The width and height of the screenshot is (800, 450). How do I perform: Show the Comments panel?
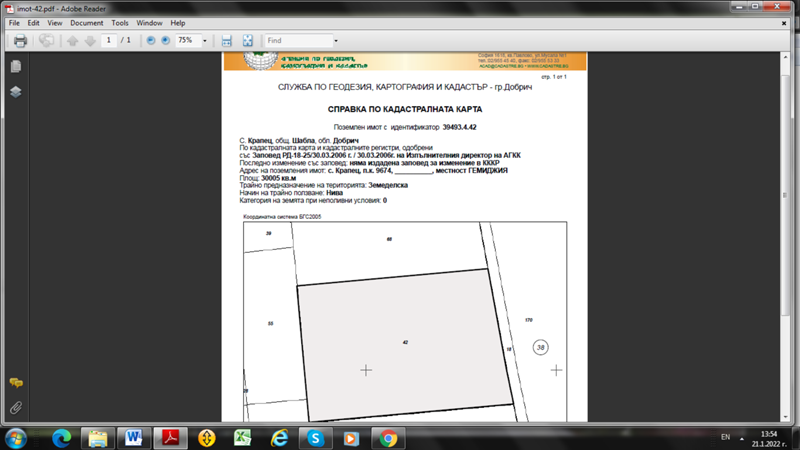(16, 383)
